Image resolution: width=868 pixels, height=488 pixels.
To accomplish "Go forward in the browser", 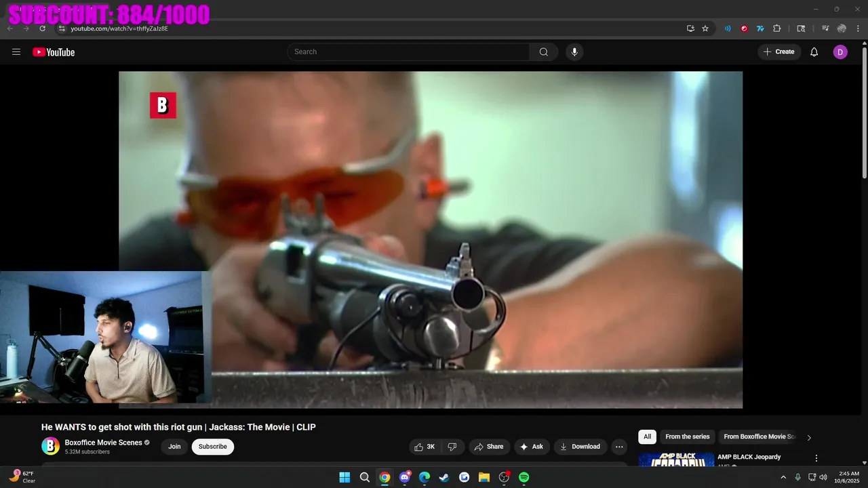I will click(26, 28).
